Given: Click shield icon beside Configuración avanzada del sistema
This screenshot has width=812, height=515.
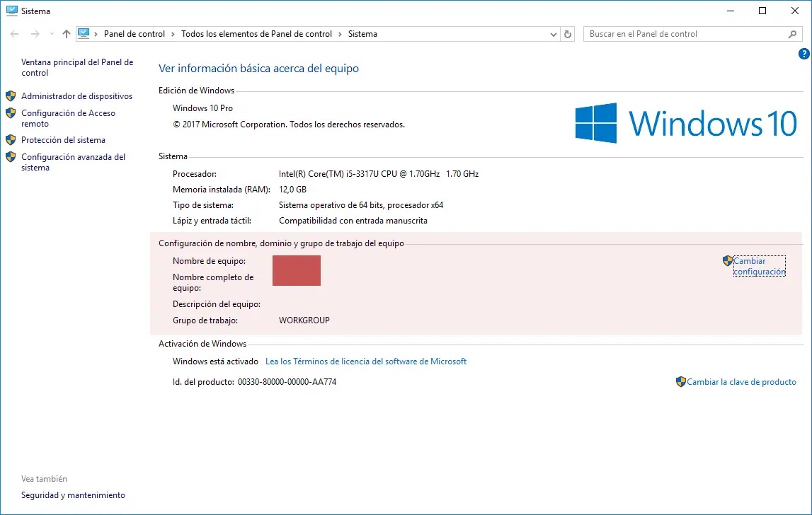Looking at the screenshot, I should pos(11,157).
